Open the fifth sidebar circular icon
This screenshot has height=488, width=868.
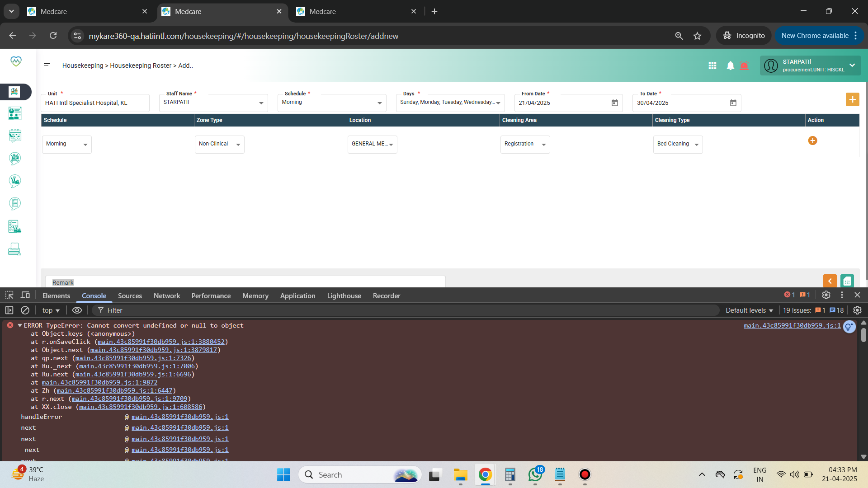point(15,181)
